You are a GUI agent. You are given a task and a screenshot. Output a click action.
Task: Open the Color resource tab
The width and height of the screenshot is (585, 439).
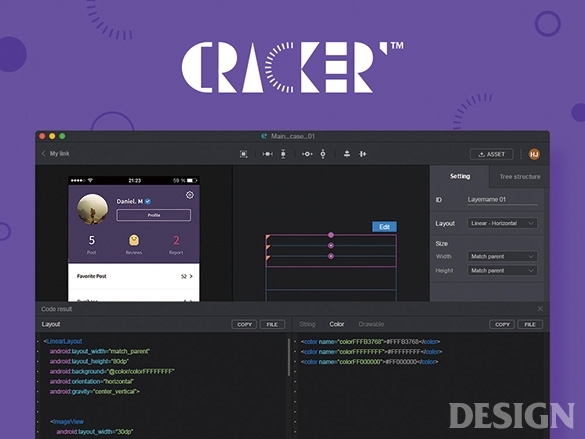337,324
